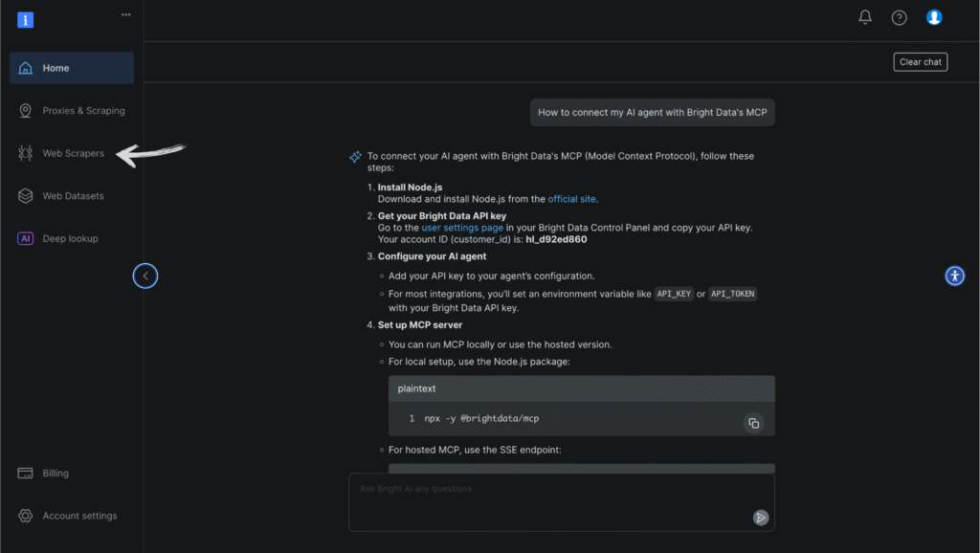Open the Node.js official site link
Screen dimensions: 980x553
point(571,199)
